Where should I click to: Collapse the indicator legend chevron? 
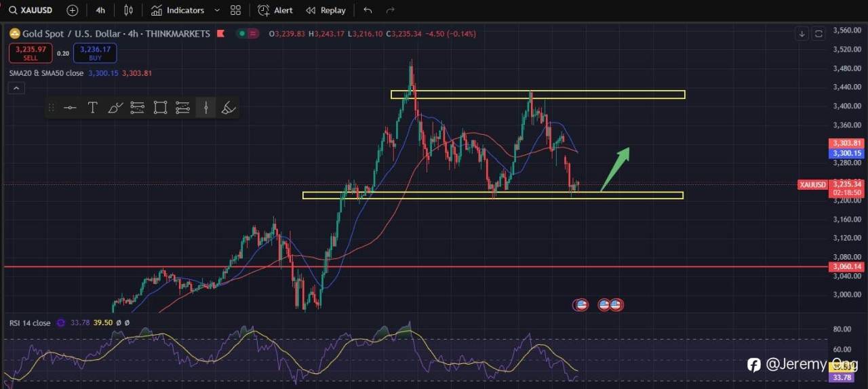pyautogui.click(x=16, y=88)
